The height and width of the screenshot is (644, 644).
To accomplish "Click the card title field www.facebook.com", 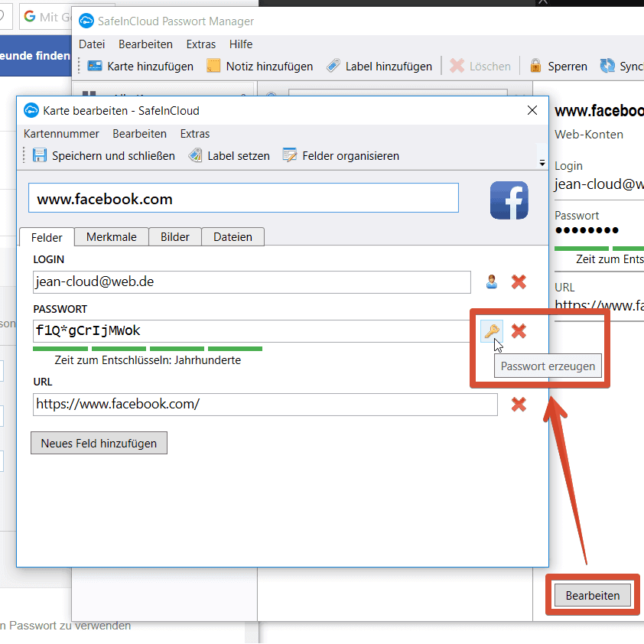I will [x=243, y=198].
